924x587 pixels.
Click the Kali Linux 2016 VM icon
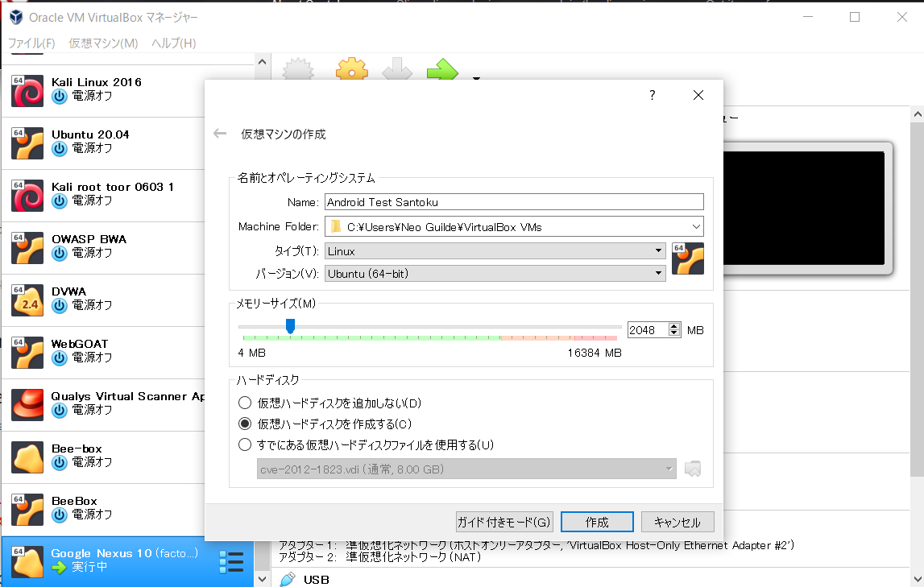point(27,91)
